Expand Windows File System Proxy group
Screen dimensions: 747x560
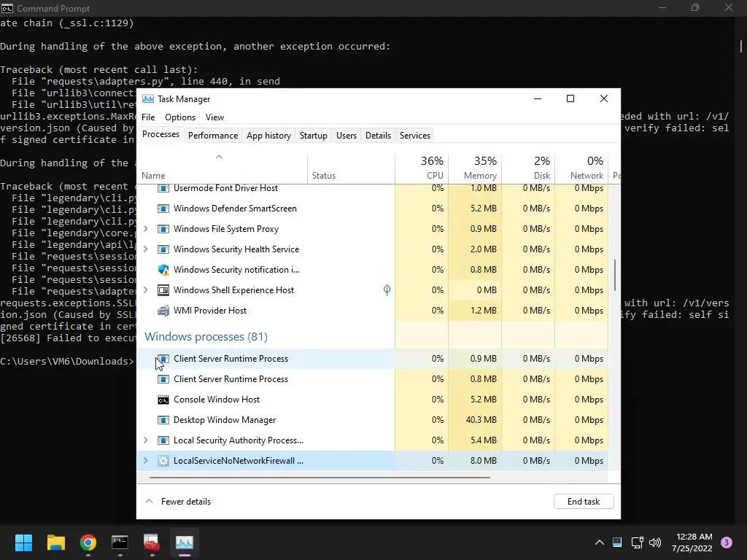pyautogui.click(x=146, y=229)
